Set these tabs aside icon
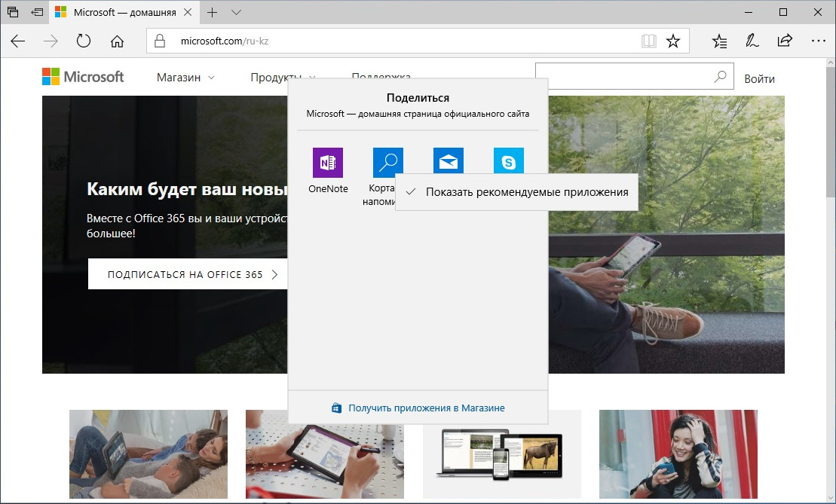Image resolution: width=836 pixels, height=504 pixels. pyautogui.click(x=37, y=12)
